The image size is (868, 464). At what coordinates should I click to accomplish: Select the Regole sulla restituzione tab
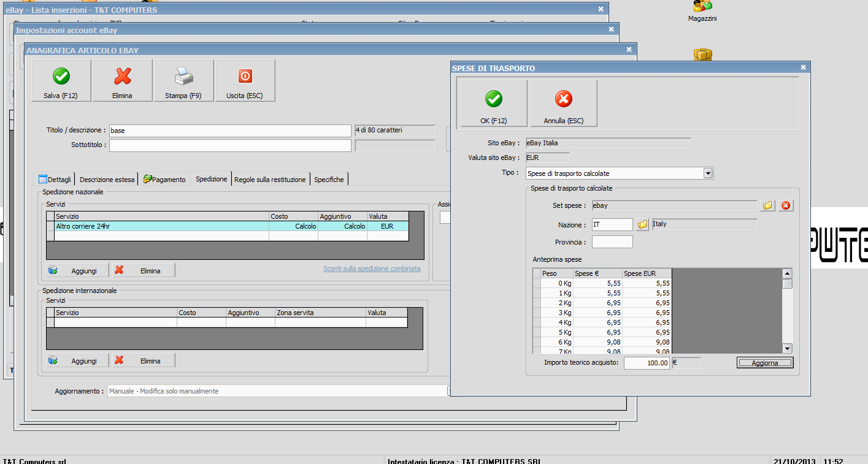tap(270, 180)
